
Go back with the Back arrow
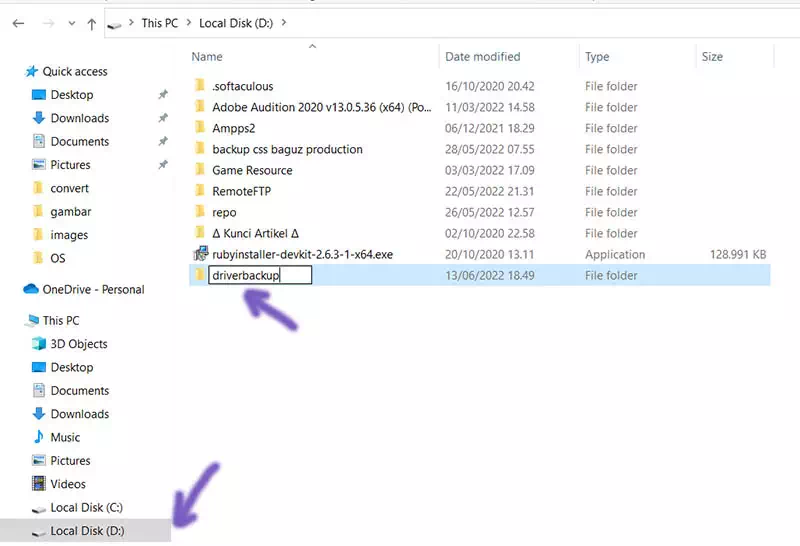[x=18, y=23]
